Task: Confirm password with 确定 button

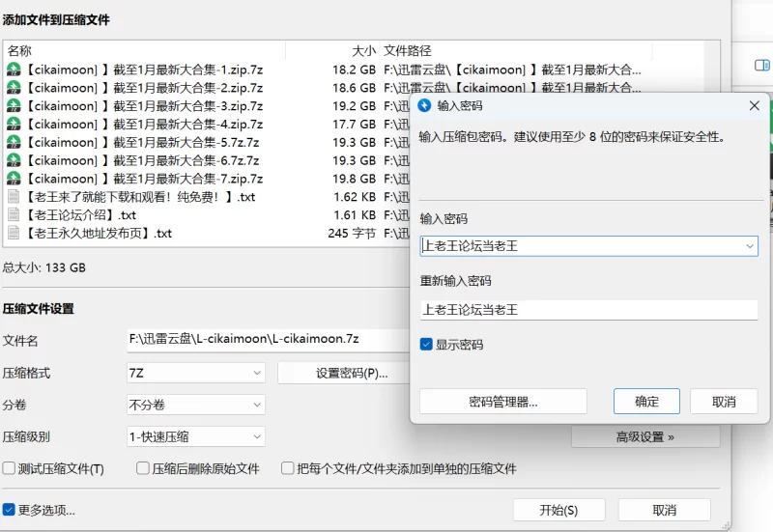Action: (646, 402)
